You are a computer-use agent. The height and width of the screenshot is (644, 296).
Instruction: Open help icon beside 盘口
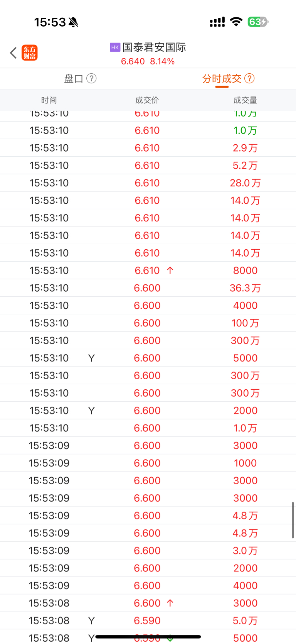91,79
